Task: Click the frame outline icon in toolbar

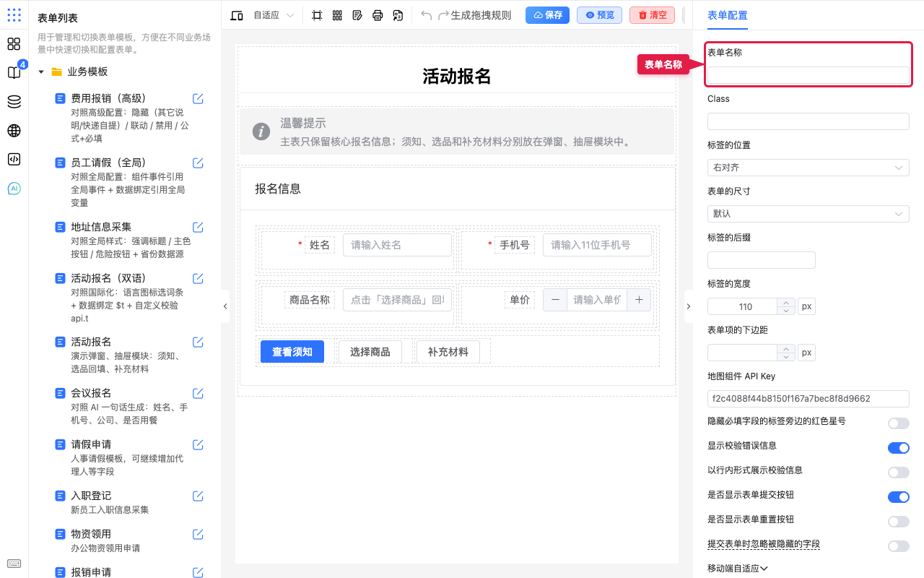Action: [x=317, y=15]
